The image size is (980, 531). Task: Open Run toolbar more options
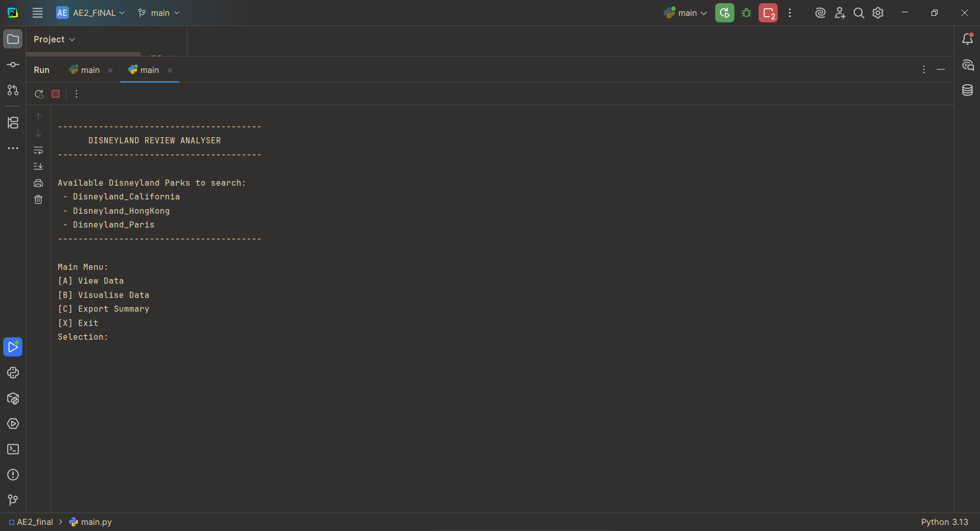pos(77,94)
